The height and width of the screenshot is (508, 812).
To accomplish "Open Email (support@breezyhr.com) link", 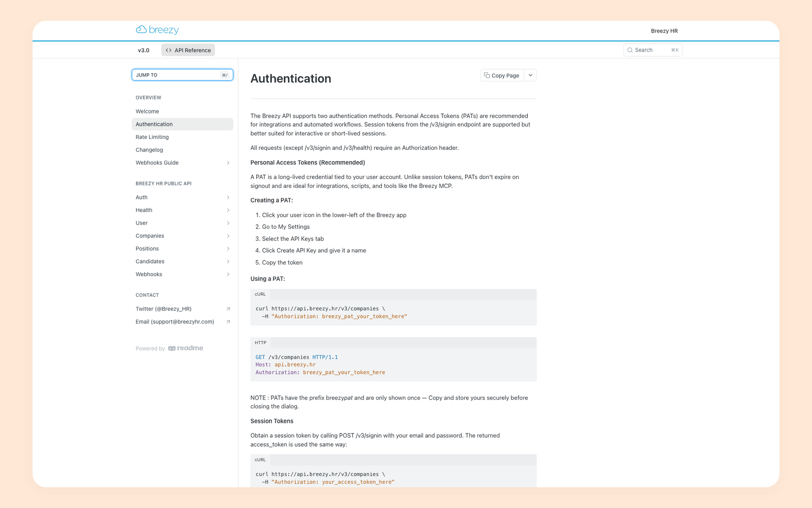I will click(182, 322).
